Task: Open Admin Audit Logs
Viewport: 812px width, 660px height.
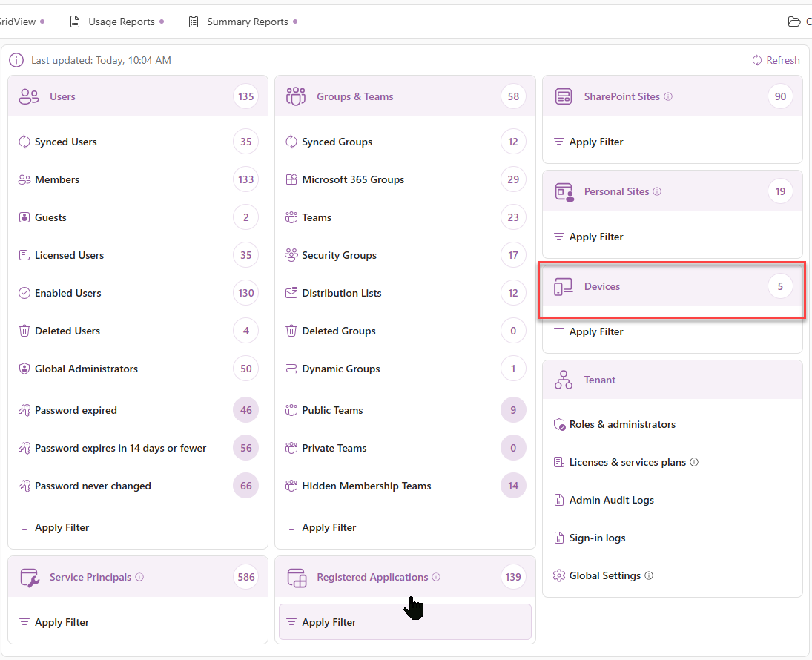Action: coord(611,500)
